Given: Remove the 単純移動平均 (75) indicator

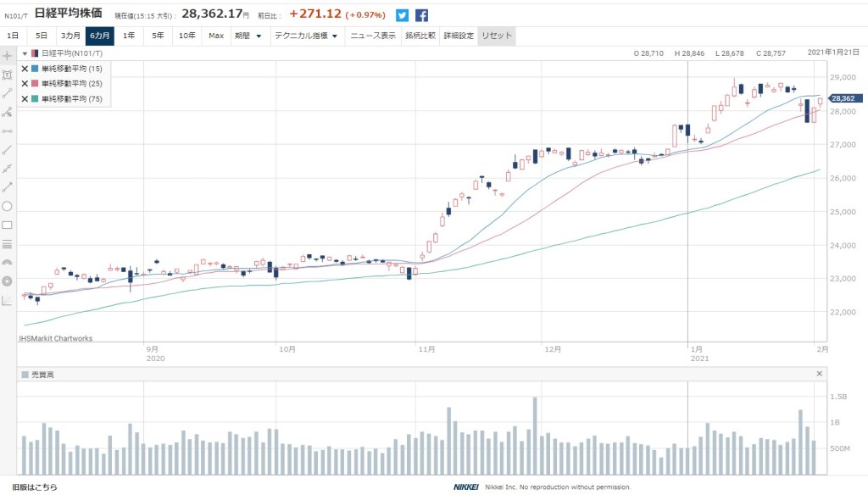Looking at the screenshot, I should point(25,99).
